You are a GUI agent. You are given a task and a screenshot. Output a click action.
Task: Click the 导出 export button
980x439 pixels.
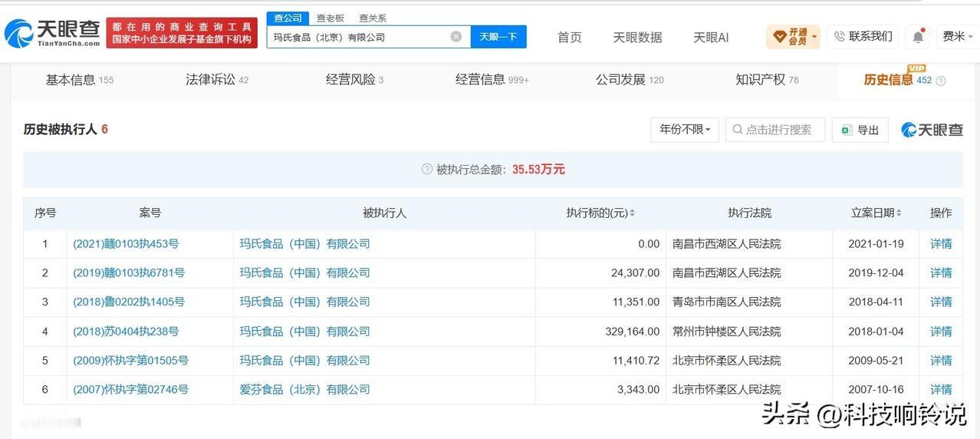tap(860, 130)
